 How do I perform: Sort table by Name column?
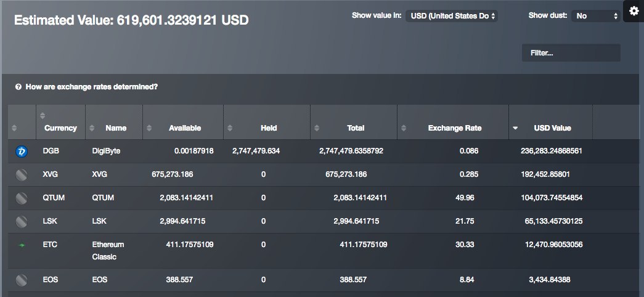[x=114, y=122]
